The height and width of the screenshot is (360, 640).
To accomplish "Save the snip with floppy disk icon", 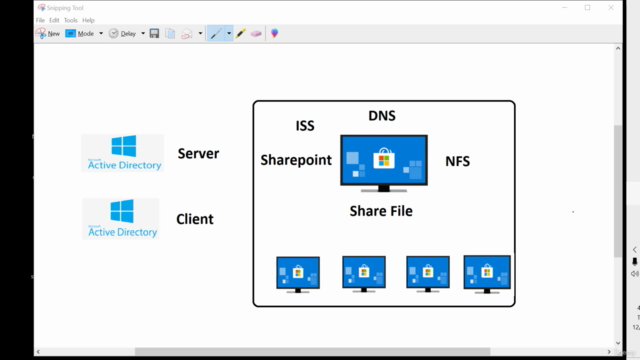I will [x=154, y=33].
